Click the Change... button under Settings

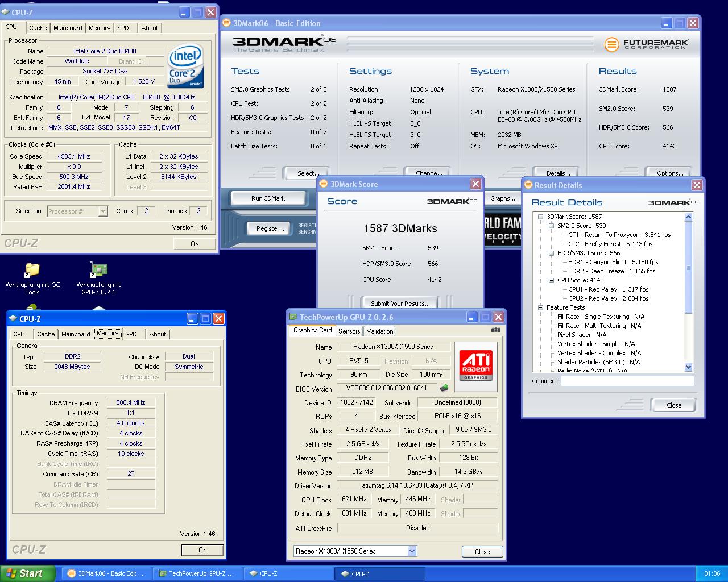[429, 173]
